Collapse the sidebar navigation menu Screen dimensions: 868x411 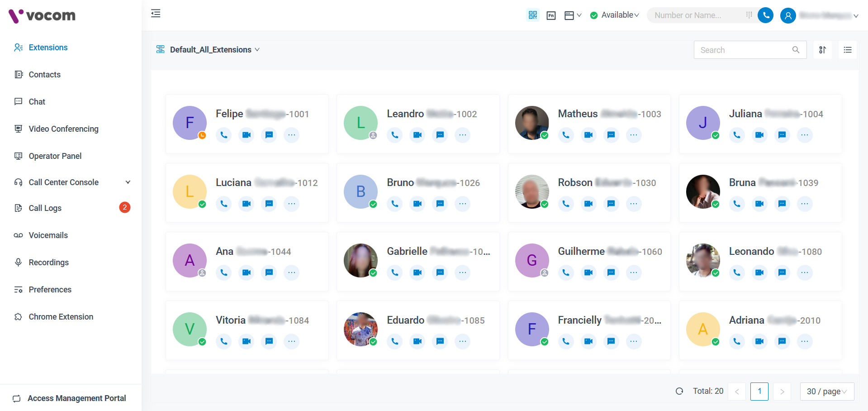(x=156, y=14)
